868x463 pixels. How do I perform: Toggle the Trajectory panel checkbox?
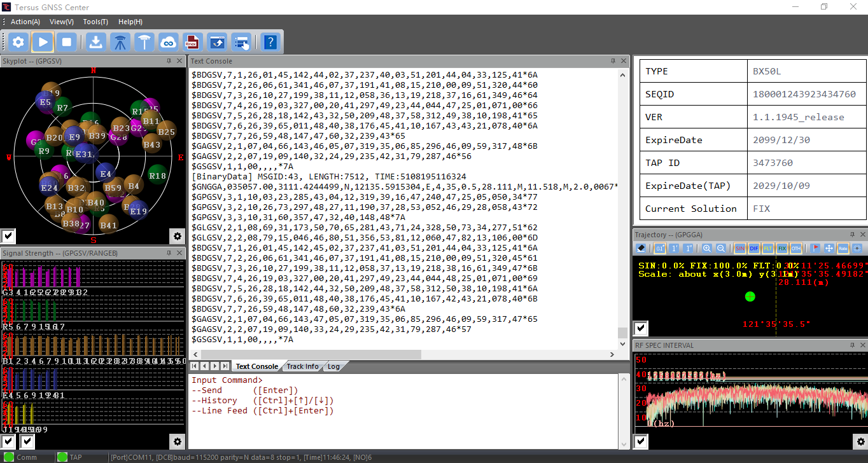point(641,328)
